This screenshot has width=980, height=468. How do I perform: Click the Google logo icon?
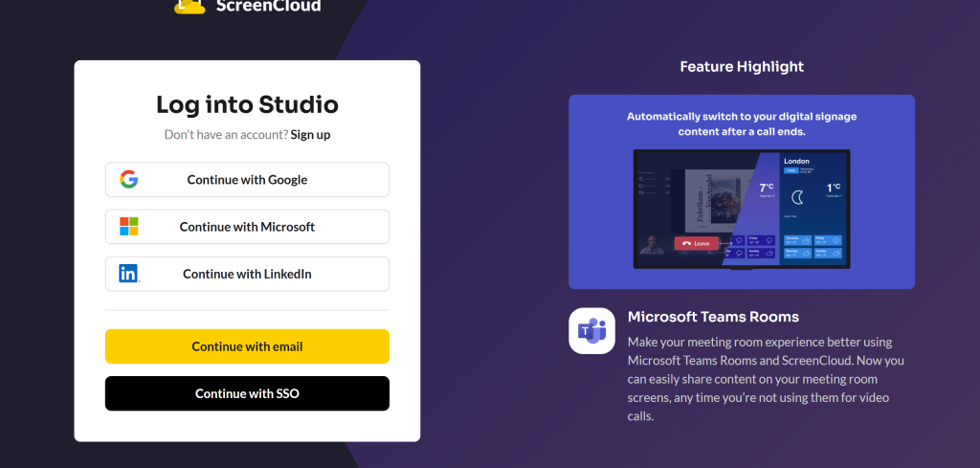(129, 179)
